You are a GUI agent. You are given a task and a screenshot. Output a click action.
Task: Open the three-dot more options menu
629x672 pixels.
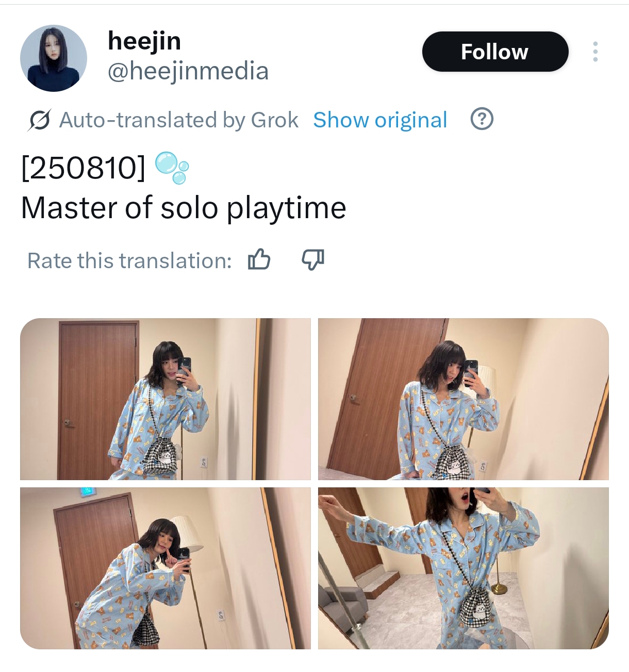point(595,52)
